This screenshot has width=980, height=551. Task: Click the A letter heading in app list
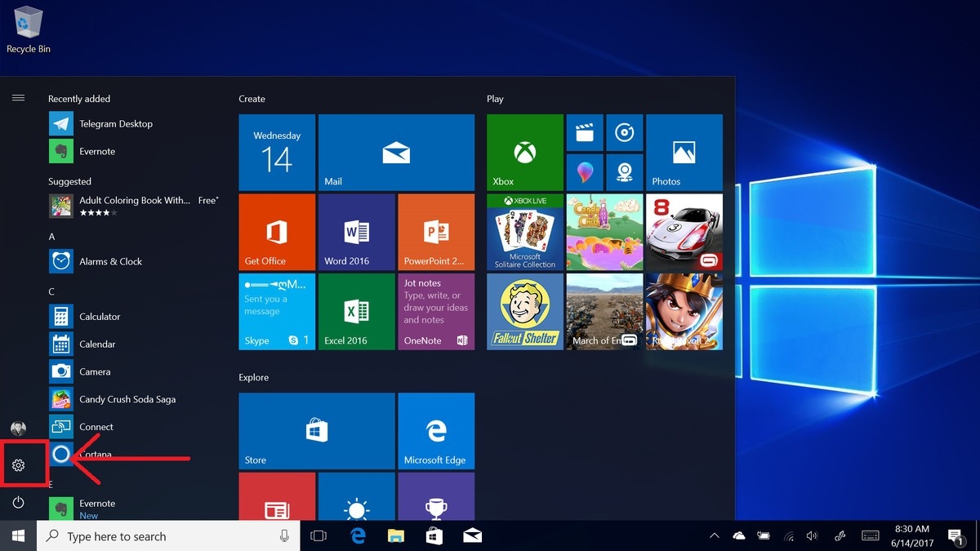coord(51,235)
